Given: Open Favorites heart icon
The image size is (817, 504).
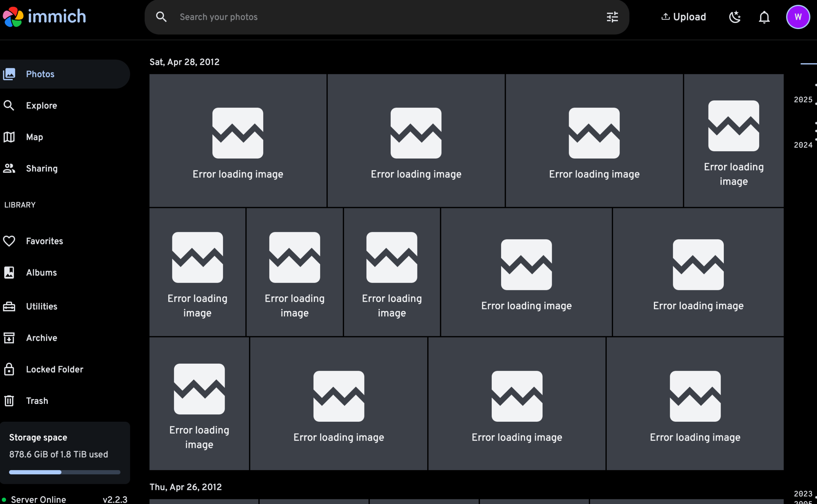Looking at the screenshot, I should click(x=9, y=241).
